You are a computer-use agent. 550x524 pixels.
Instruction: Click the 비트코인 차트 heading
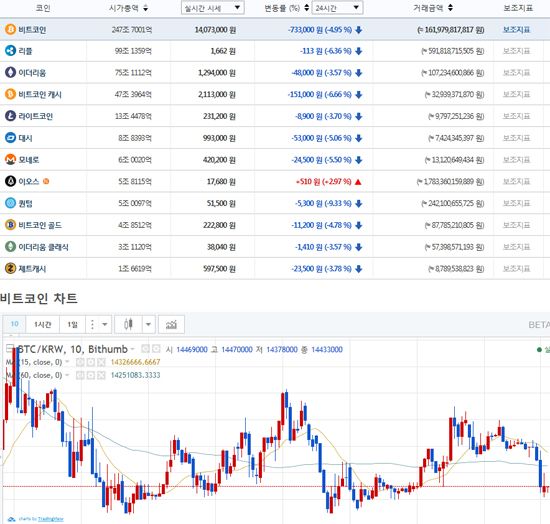(x=39, y=298)
